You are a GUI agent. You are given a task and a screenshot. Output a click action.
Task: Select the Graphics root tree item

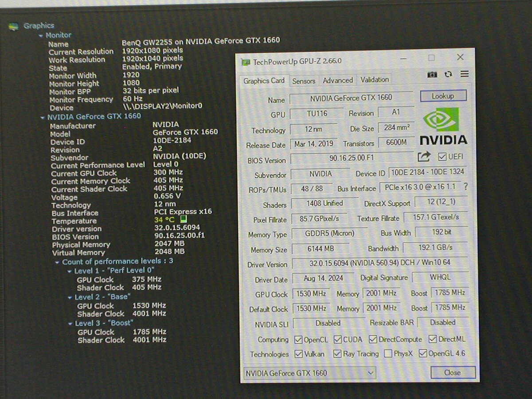(x=39, y=26)
